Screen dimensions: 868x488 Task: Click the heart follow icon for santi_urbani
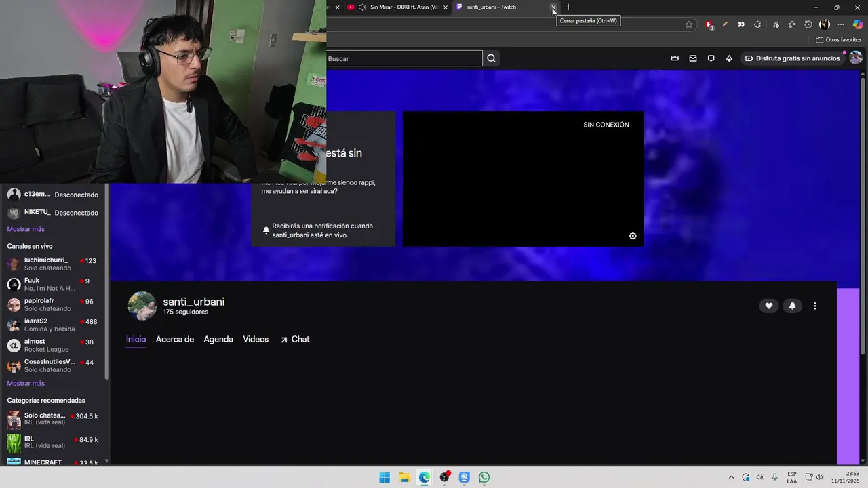coord(768,306)
